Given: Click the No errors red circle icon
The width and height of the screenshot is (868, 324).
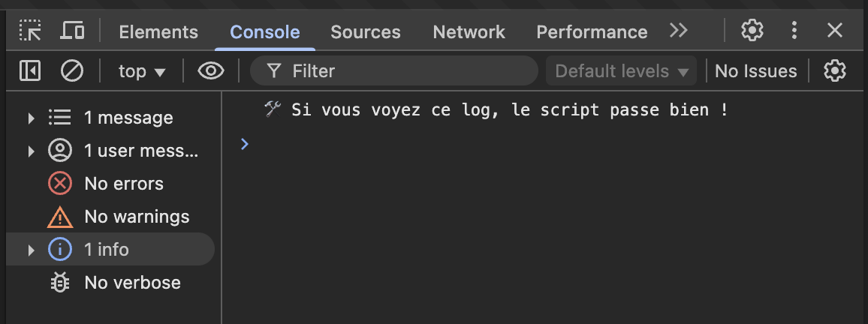Looking at the screenshot, I should [60, 184].
